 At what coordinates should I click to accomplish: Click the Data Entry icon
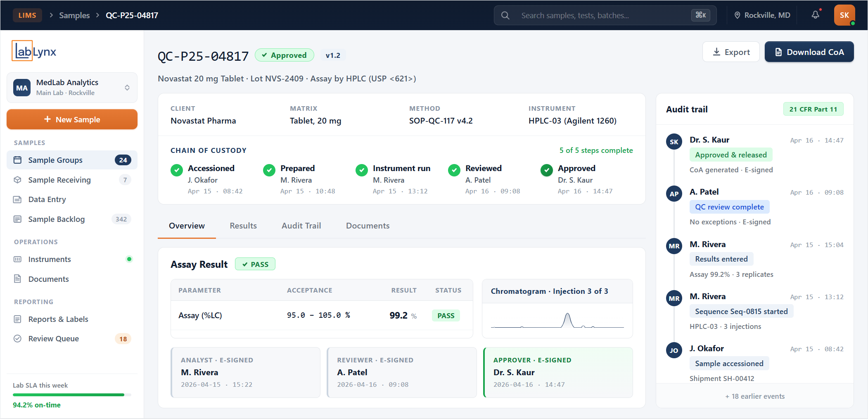(17, 199)
